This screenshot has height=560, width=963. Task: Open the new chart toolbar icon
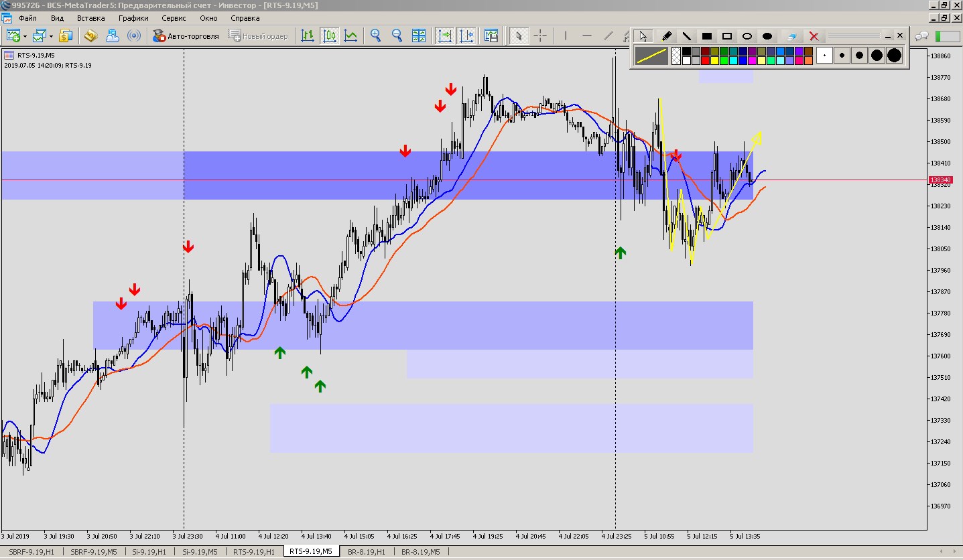(x=13, y=36)
